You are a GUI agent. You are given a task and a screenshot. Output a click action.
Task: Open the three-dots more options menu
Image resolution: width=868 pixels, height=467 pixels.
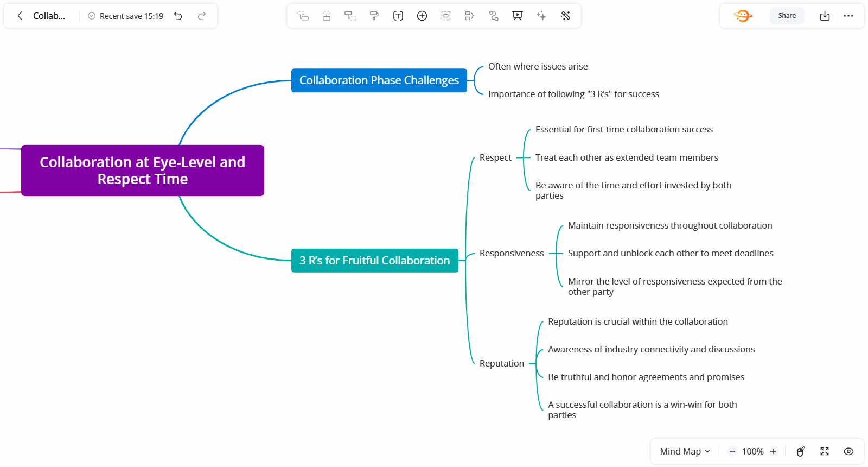pos(848,16)
